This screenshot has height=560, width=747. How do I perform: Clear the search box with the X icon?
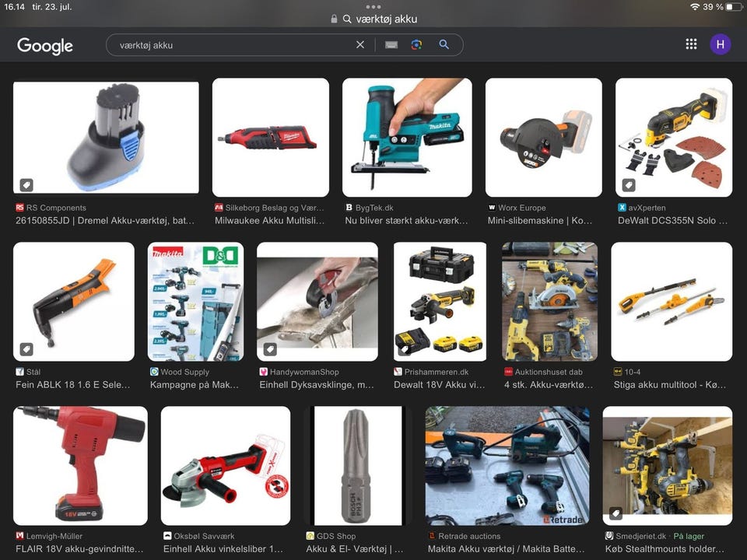pos(360,45)
